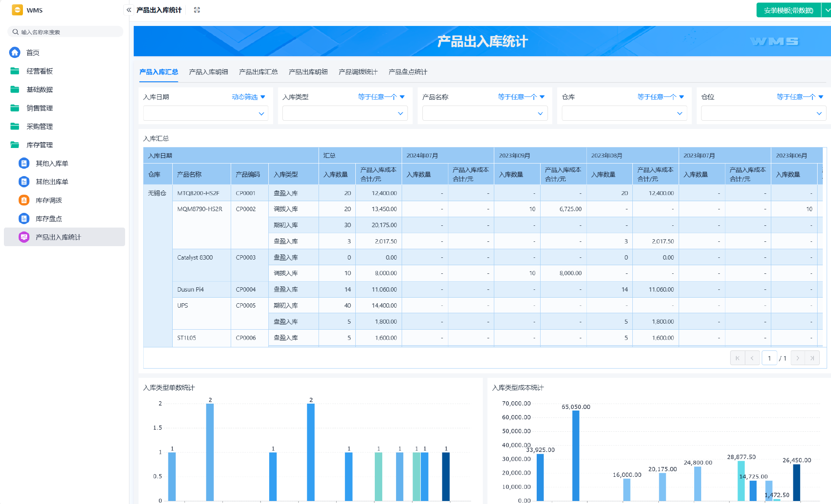Open 首页 home icon in sidebar

pos(15,52)
